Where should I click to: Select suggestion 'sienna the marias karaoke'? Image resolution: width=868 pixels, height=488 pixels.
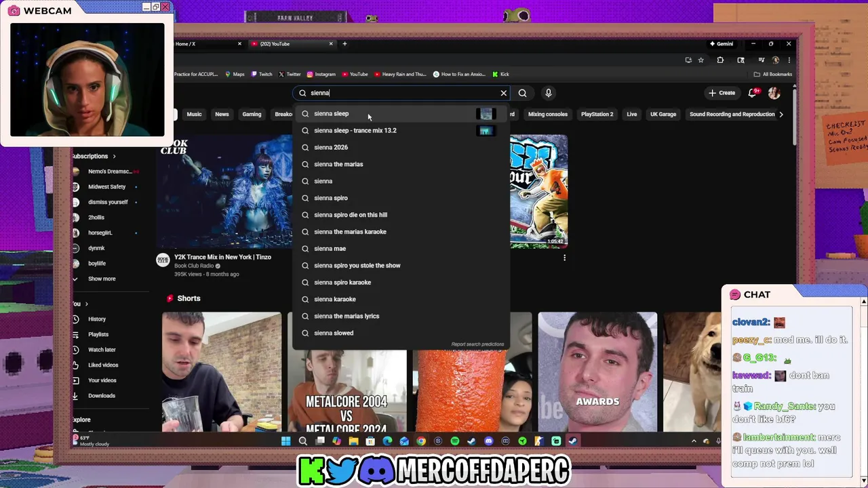point(401,232)
